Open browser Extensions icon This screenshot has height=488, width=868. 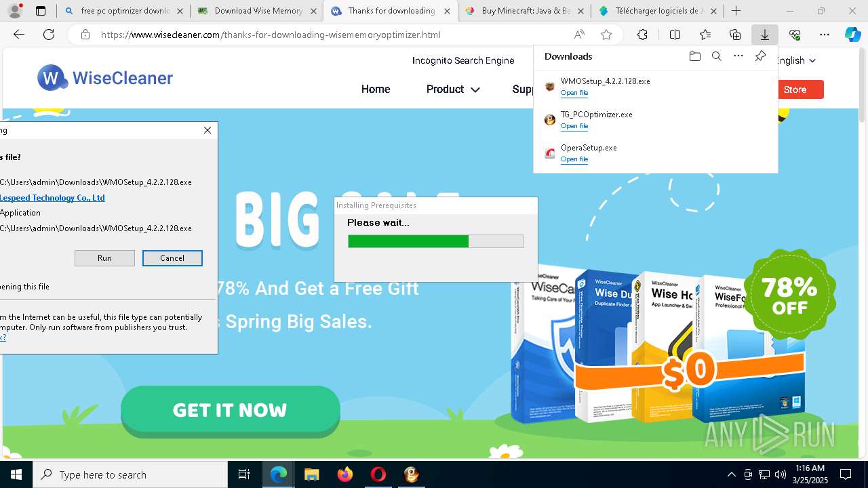(642, 35)
